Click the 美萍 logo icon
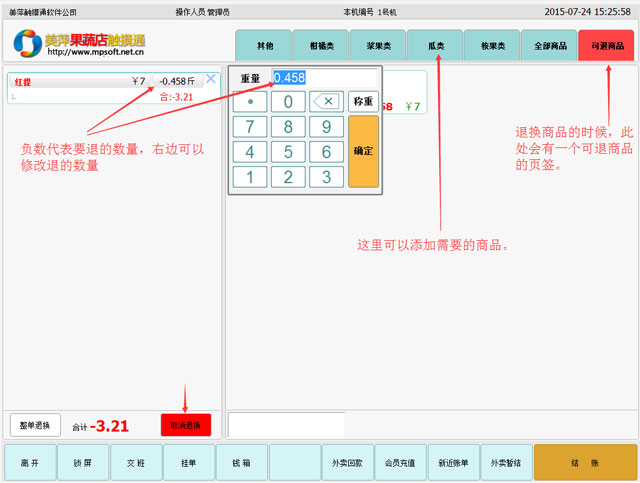The image size is (640, 483). click(x=28, y=43)
